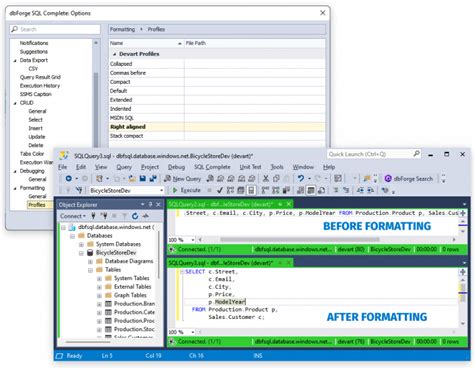The width and height of the screenshot is (474, 370).
Task: Click the File Path column header
Action: [x=255, y=43]
